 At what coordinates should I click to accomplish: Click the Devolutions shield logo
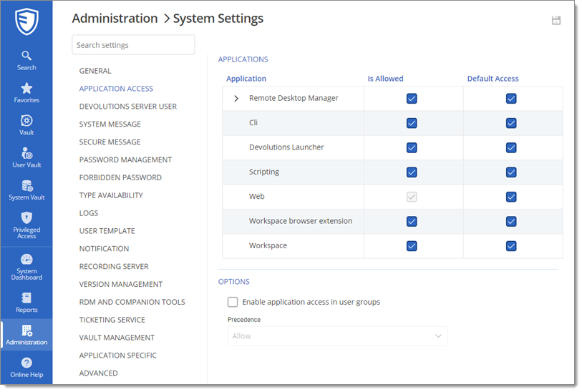point(26,21)
